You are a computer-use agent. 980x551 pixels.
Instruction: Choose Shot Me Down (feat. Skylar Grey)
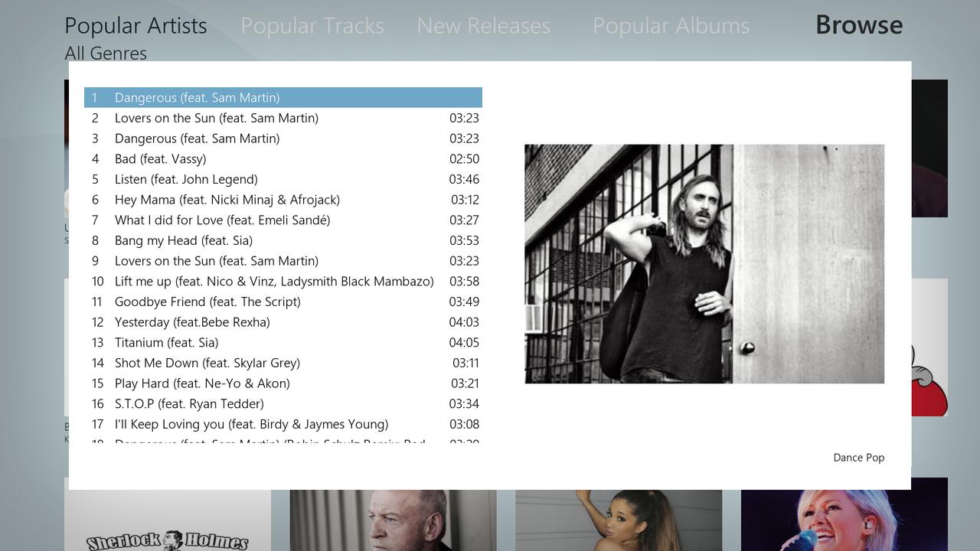click(x=283, y=363)
